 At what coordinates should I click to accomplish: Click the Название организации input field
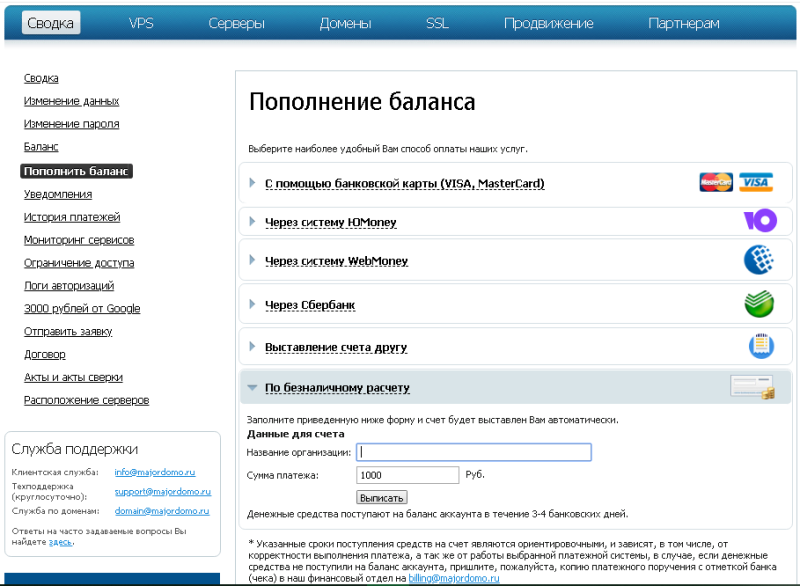coord(473,452)
